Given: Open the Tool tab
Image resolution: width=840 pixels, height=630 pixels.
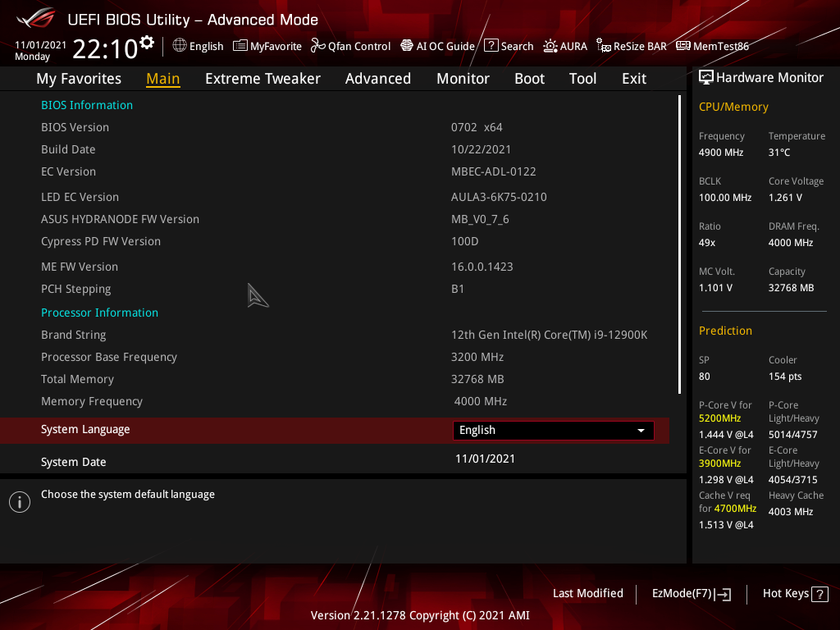Looking at the screenshot, I should (583, 79).
